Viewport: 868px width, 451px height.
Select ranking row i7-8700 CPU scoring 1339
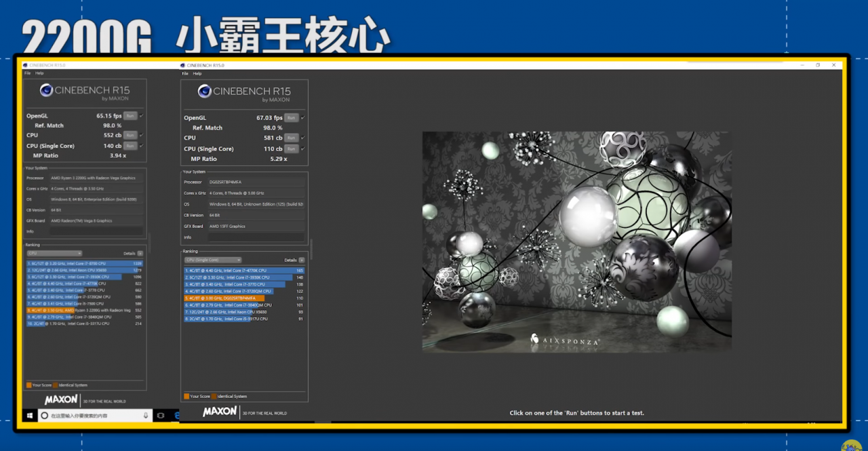click(85, 263)
